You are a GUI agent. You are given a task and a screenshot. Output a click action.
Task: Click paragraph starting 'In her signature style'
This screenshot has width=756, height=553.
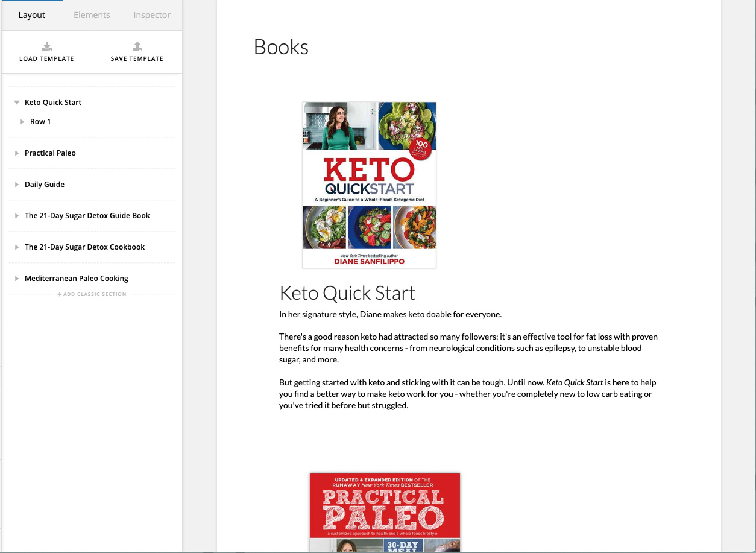click(390, 314)
